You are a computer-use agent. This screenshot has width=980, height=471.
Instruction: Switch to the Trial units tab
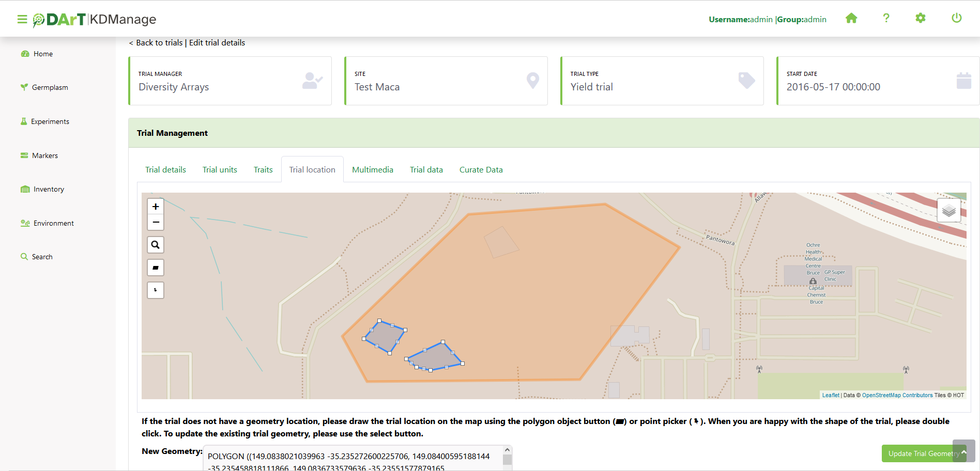tap(220, 170)
